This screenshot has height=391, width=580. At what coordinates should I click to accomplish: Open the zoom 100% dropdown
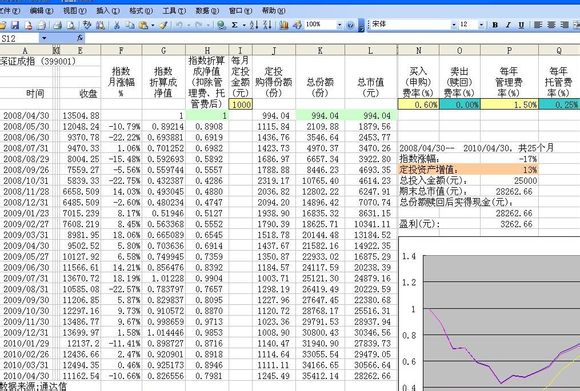(340, 25)
